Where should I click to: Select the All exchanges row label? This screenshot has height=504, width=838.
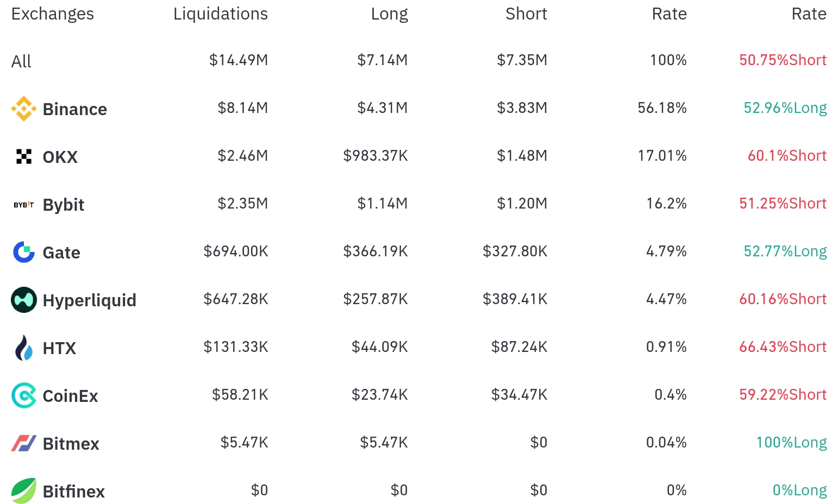21,61
